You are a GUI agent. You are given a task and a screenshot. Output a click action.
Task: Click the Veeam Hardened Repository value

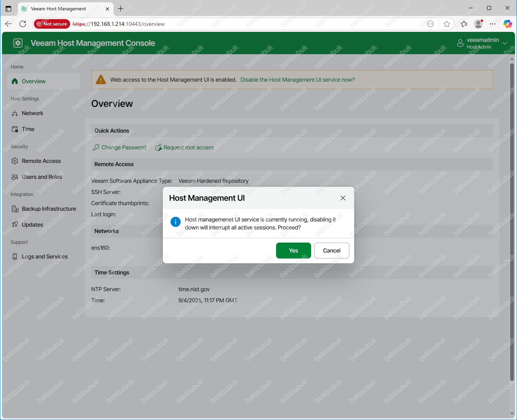[x=213, y=181]
